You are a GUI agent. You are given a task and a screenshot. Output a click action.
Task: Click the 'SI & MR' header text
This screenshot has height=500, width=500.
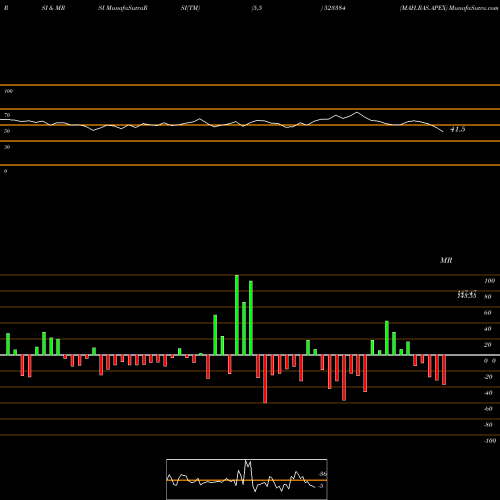(53, 8)
